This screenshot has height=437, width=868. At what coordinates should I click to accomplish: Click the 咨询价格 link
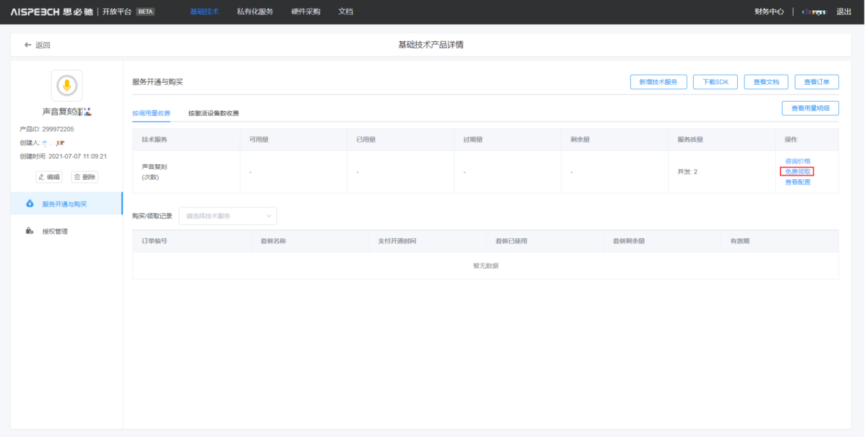(x=797, y=161)
